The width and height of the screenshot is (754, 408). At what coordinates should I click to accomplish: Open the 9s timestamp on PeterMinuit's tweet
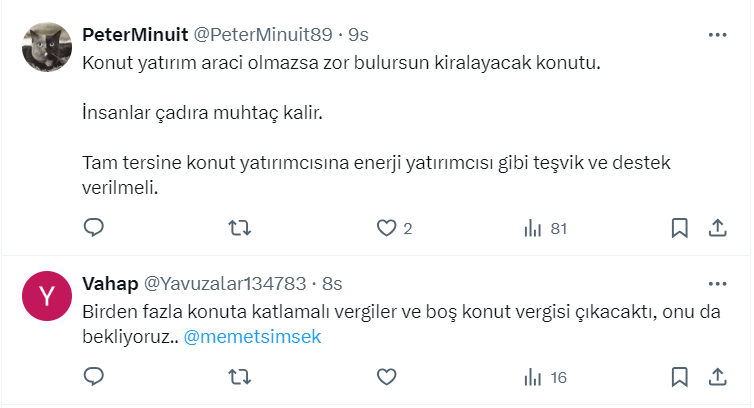pyautogui.click(x=358, y=35)
